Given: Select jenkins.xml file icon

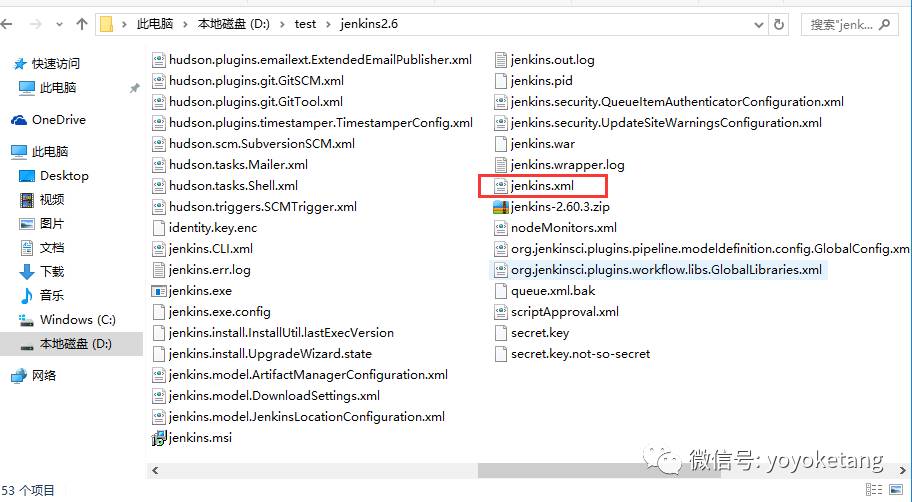Looking at the screenshot, I should (x=501, y=186).
